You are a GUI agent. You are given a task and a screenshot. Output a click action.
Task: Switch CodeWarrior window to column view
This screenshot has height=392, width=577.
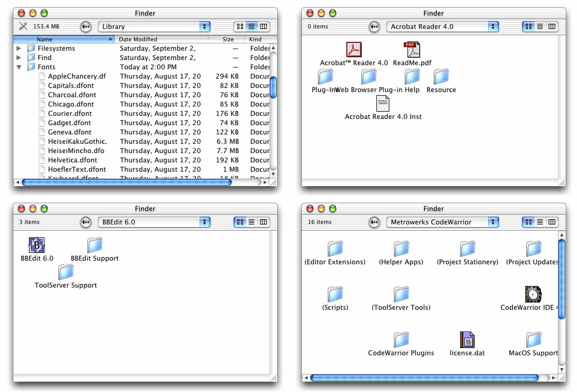[552, 222]
